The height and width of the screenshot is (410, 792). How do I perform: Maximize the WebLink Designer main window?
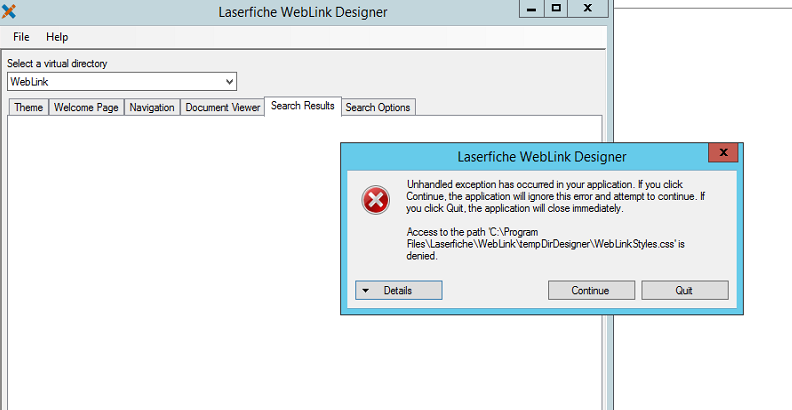point(556,9)
